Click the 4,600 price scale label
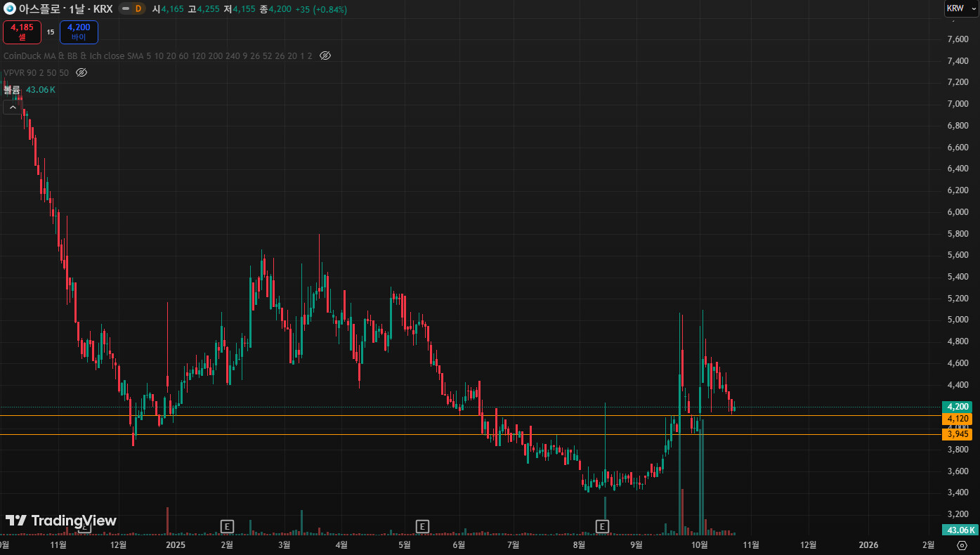The height and width of the screenshot is (555, 980). [x=958, y=363]
